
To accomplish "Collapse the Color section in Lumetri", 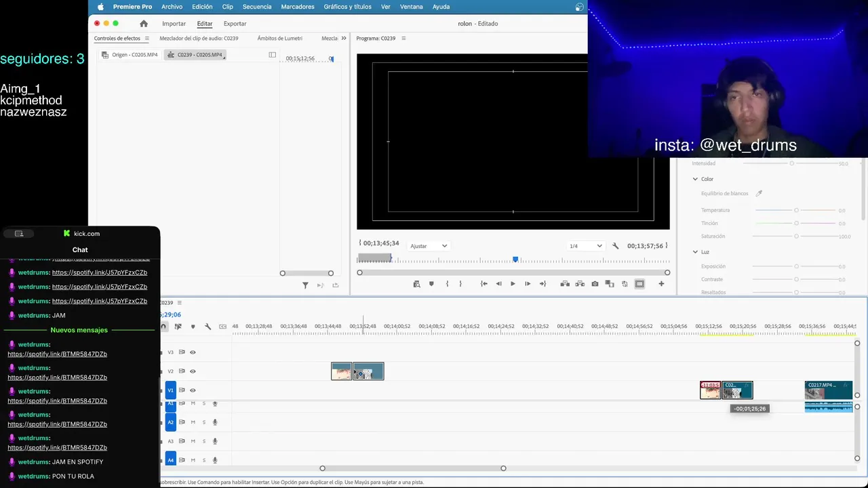I will [695, 179].
